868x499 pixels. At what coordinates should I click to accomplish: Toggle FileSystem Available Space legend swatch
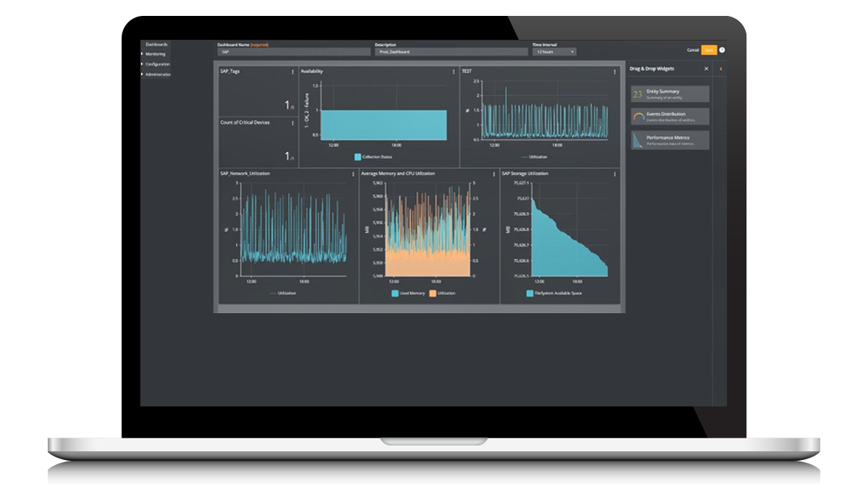530,293
